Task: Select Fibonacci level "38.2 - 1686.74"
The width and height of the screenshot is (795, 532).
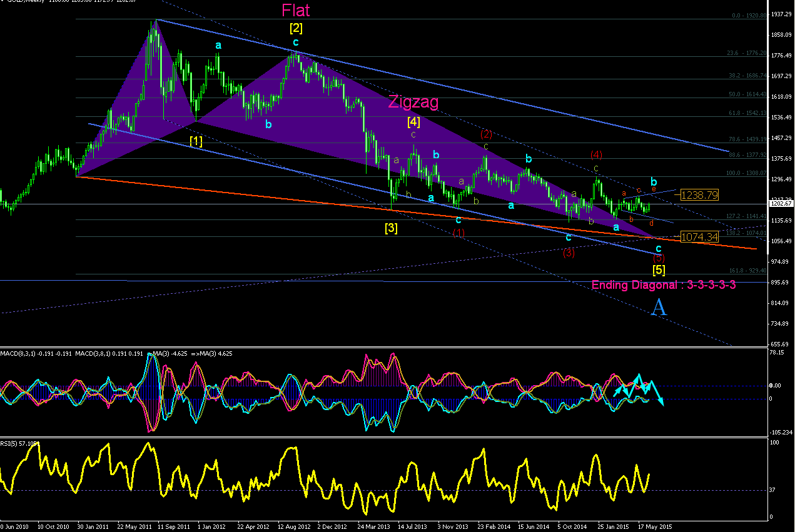Action: [748, 75]
